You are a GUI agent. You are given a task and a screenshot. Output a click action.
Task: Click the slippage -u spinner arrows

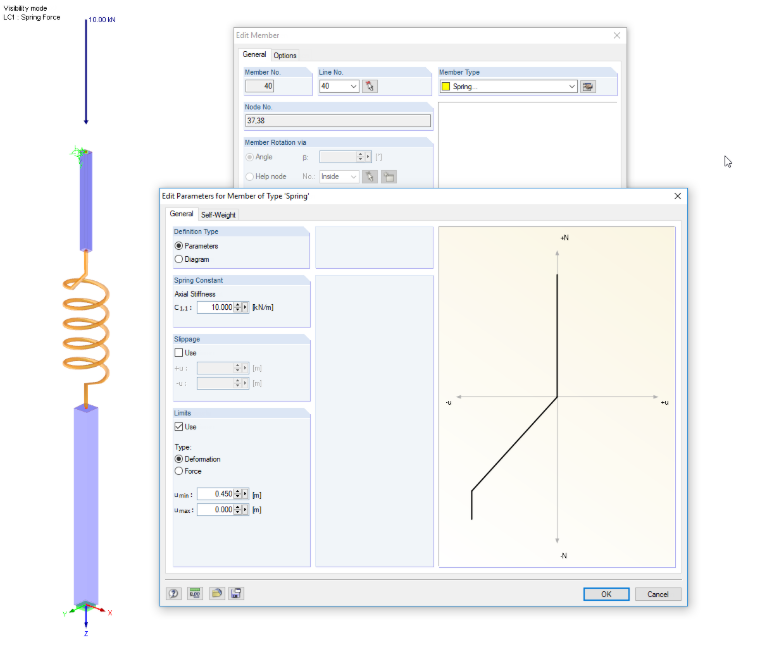tap(238, 383)
